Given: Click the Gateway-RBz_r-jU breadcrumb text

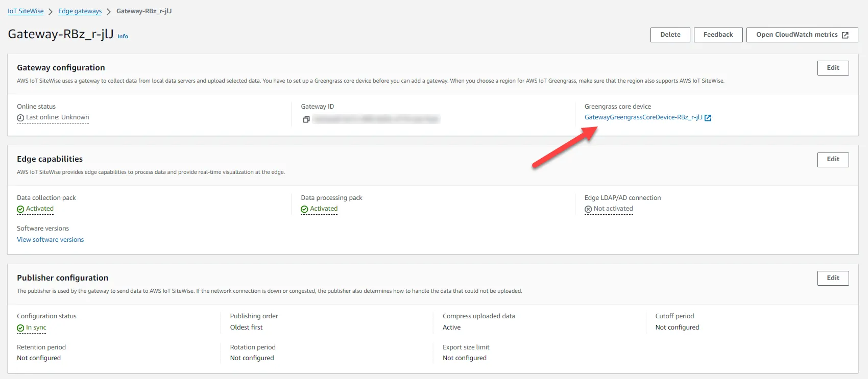Looking at the screenshot, I should pos(144,11).
